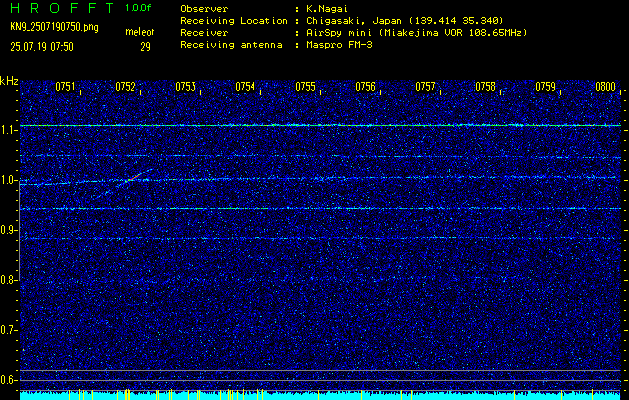
Task: Click the Receiver label
Action: point(204,33)
